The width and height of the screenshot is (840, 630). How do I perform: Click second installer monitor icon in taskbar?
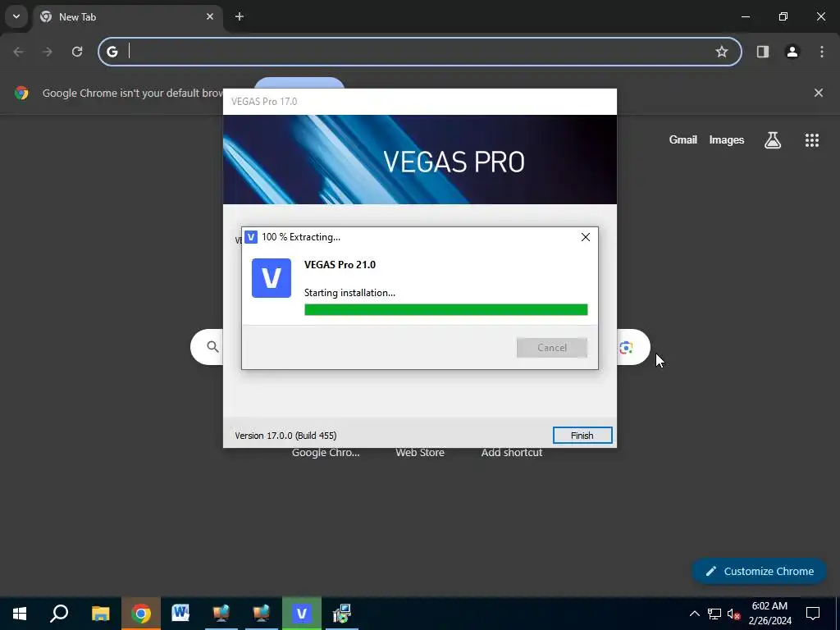262,614
